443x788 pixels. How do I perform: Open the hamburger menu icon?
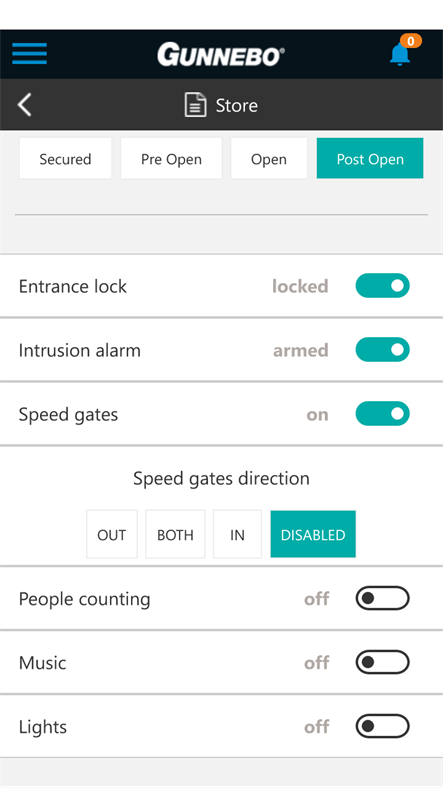pyautogui.click(x=30, y=54)
